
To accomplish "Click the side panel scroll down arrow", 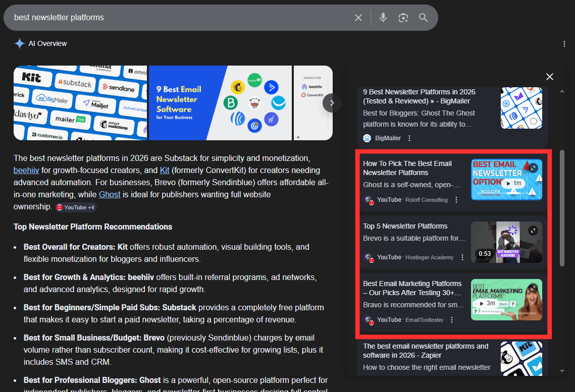I will click(x=562, y=371).
